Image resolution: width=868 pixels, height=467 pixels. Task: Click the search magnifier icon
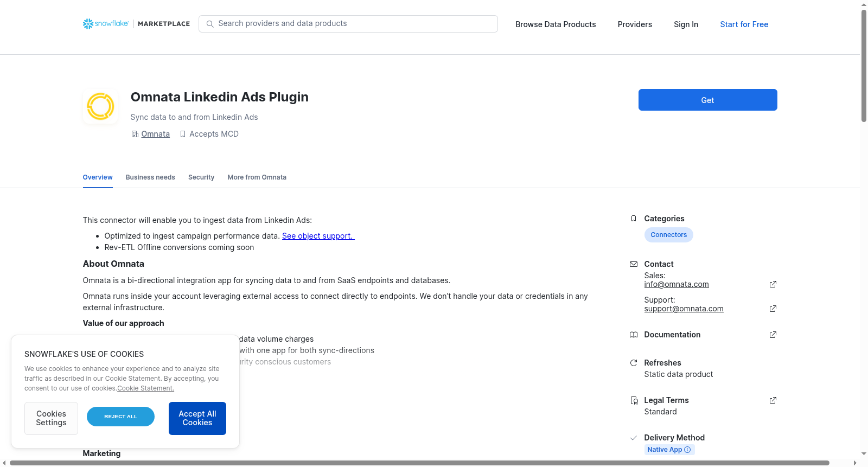point(210,24)
